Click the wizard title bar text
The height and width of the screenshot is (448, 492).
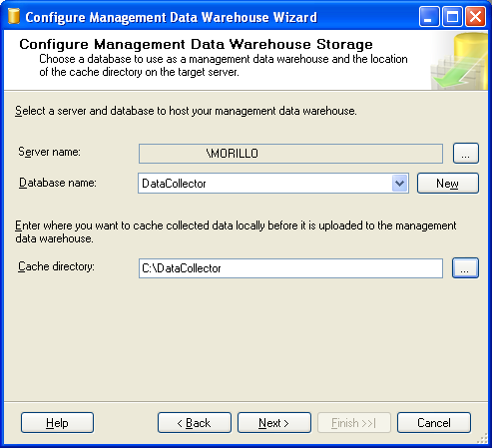[x=172, y=17]
